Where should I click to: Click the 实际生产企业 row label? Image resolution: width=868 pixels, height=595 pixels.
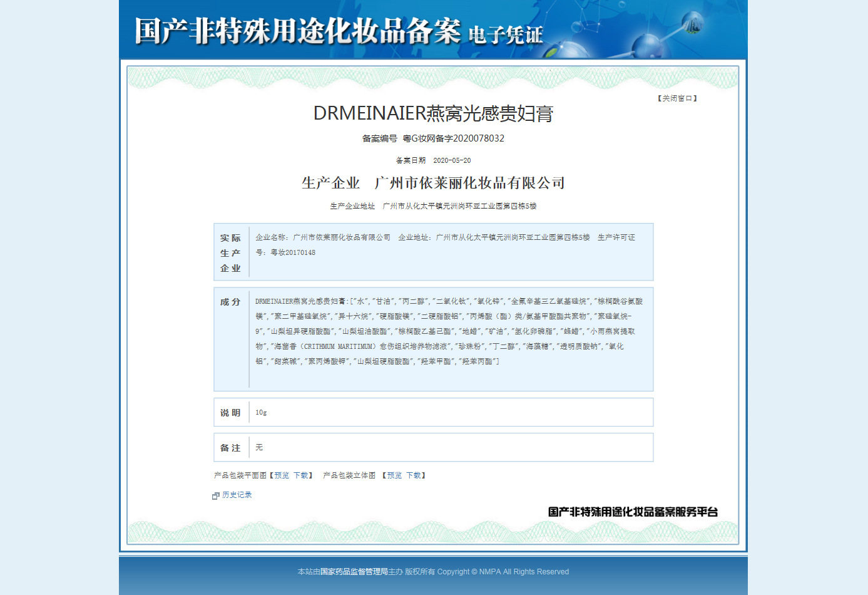point(230,253)
